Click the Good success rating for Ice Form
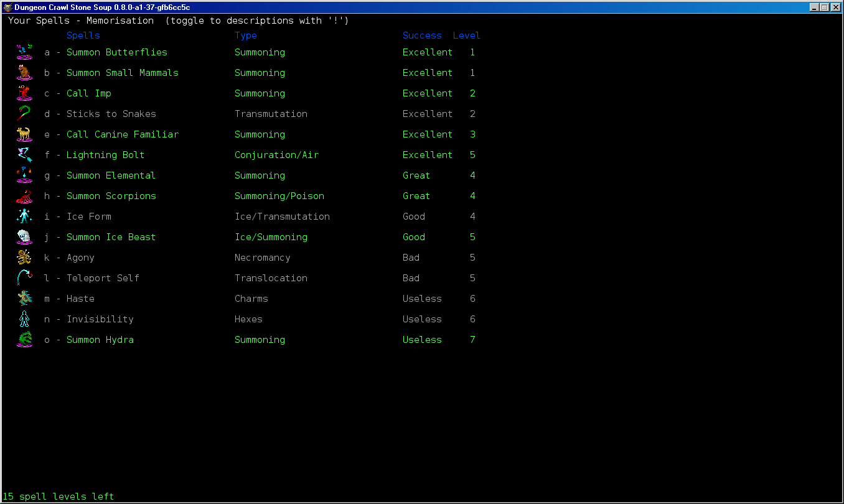844x504 pixels. (x=414, y=217)
